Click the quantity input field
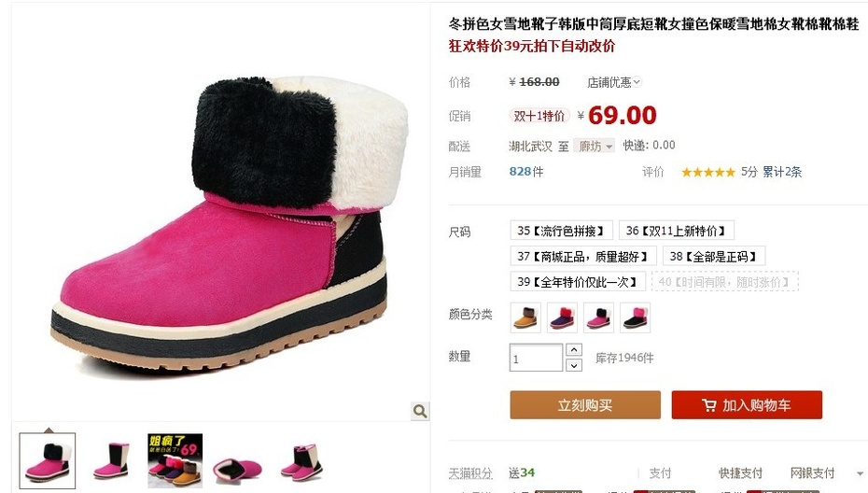Screen dimensions: 868x493 point(536,358)
